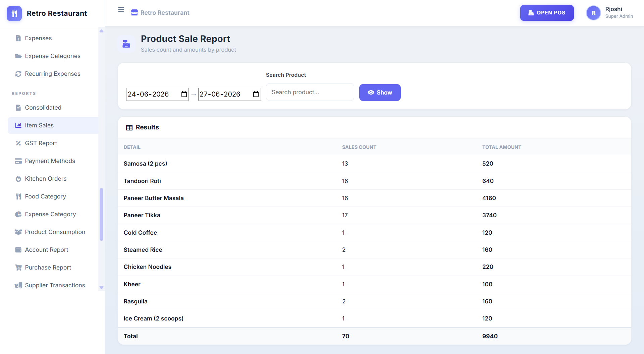Viewport: 644px width, 354px height.
Task: Click the Account Report wallet icon
Action: pos(18,250)
